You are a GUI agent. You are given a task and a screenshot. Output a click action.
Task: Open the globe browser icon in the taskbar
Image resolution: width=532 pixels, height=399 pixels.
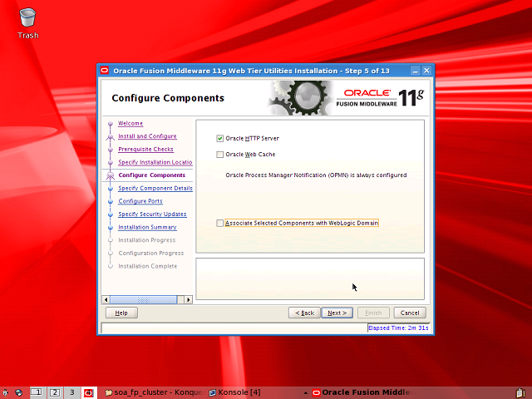coord(18,392)
